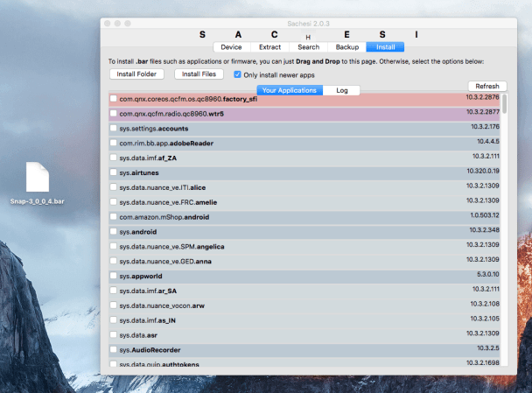
Task: Close the Sachesi window
Action: pos(108,24)
